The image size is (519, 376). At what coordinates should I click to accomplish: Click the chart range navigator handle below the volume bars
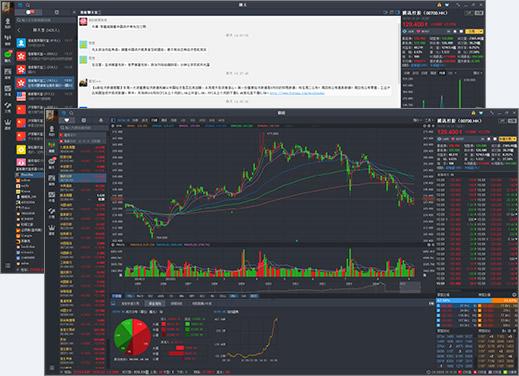tap(410, 286)
